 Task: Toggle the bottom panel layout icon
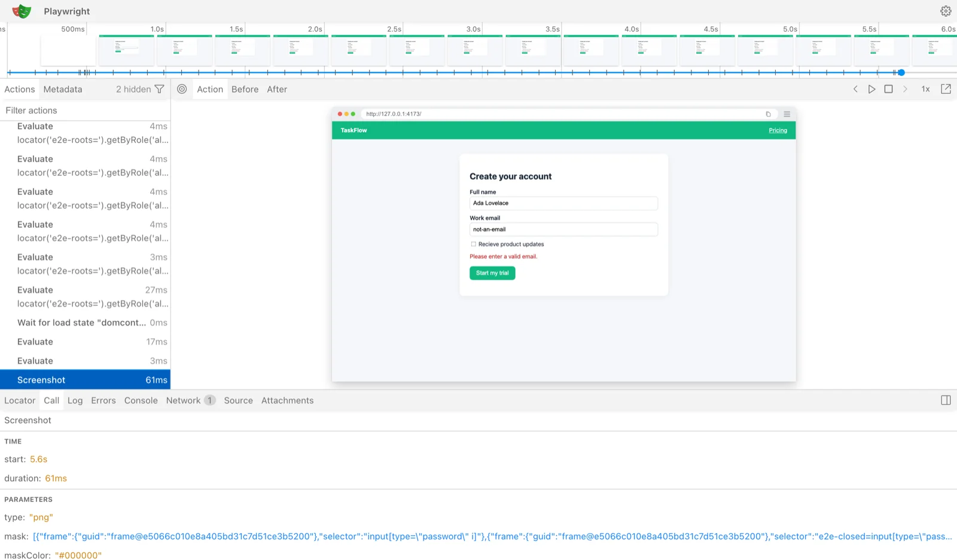tap(946, 400)
